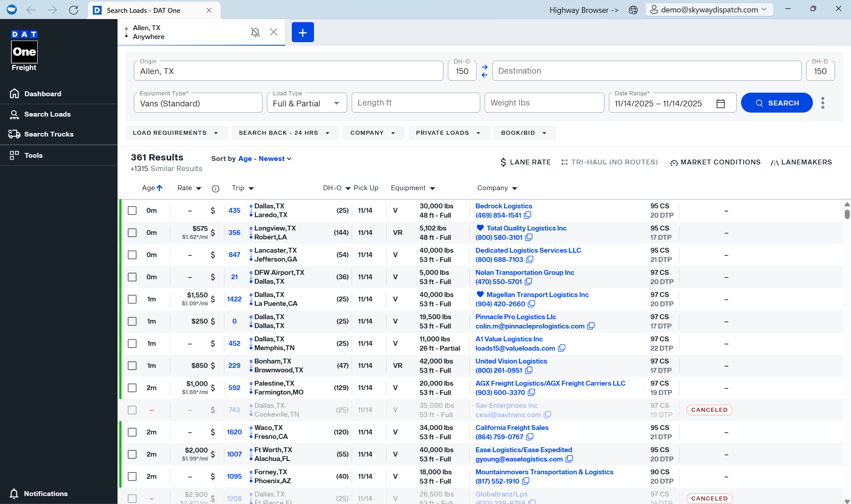The width and height of the screenshot is (851, 504).
Task: Open the three-dot menu next to Search
Action: tap(823, 103)
